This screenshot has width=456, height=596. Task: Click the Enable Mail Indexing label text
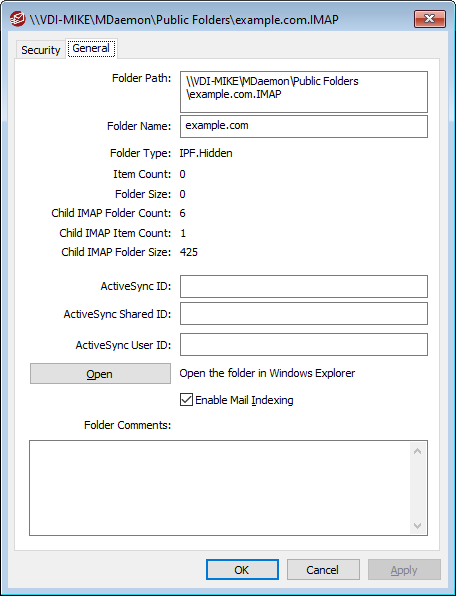(244, 400)
